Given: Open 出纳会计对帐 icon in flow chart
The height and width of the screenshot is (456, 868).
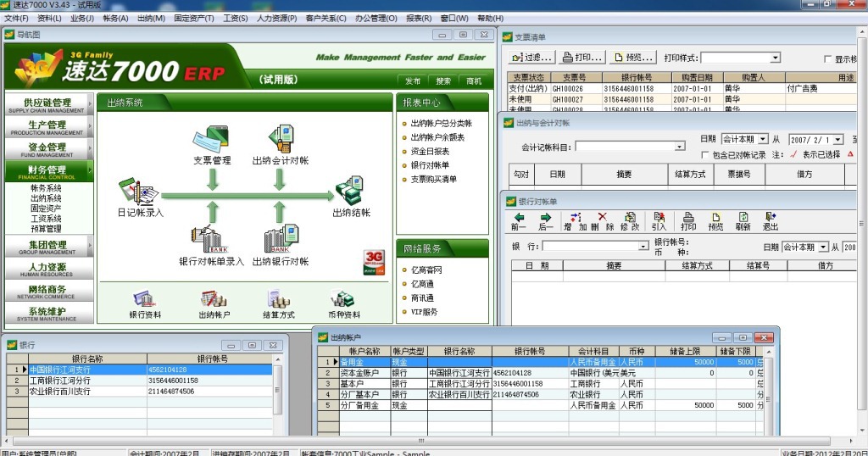Looking at the screenshot, I should coord(281,140).
